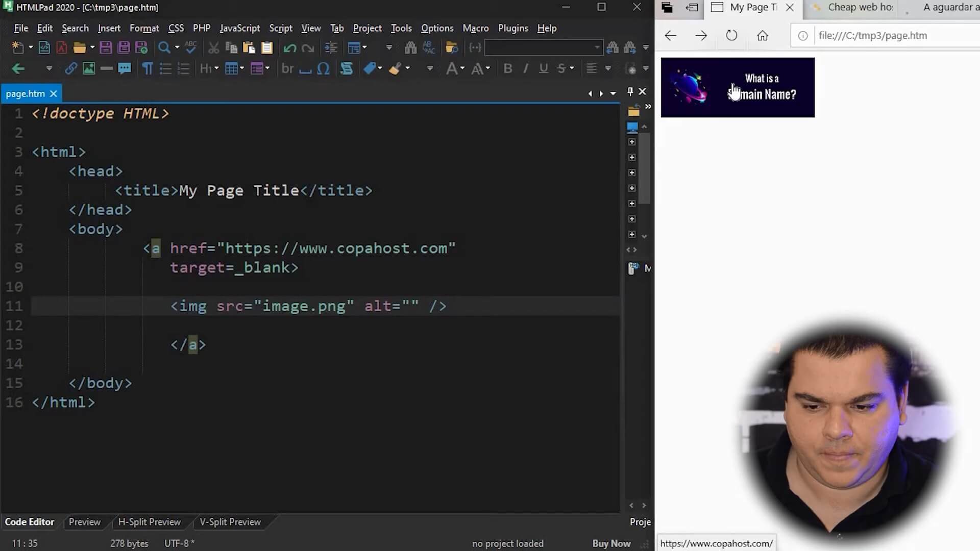This screenshot has height=551, width=980.
Task: Run the ABC spell check icon
Action: (x=191, y=47)
